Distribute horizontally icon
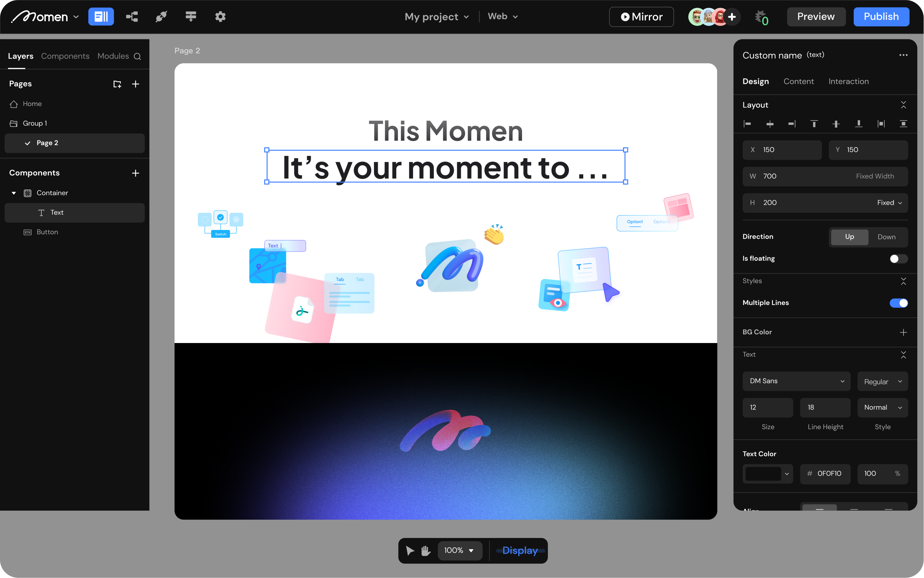Image resolution: width=924 pixels, height=578 pixels. coord(881,124)
